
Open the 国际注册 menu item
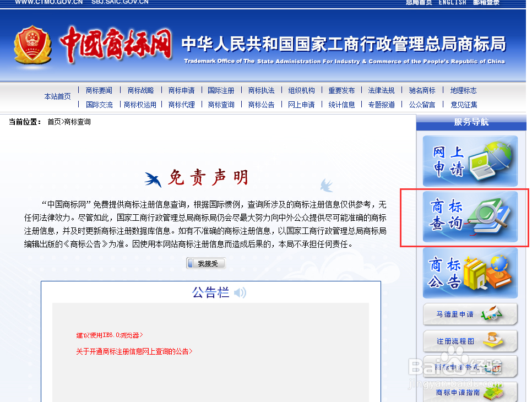pos(221,90)
